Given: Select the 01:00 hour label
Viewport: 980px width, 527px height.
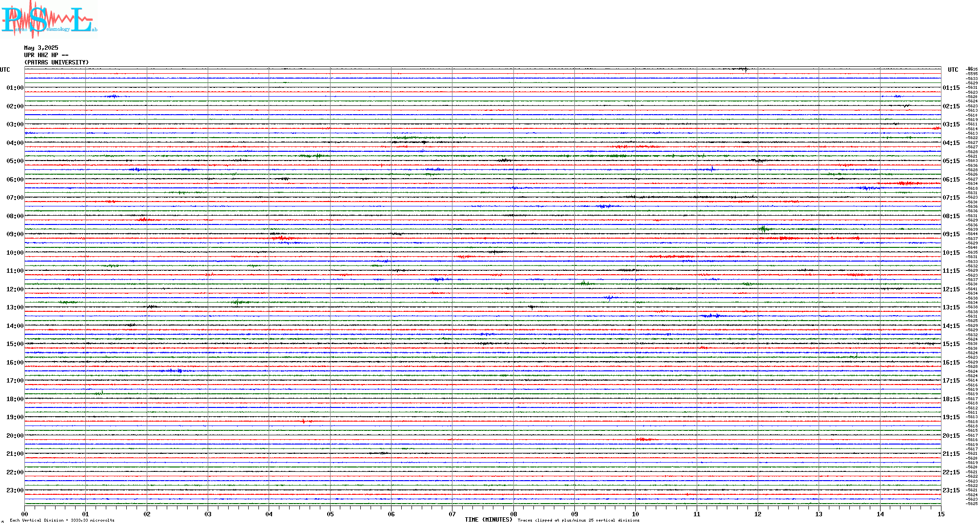Looking at the screenshot, I should (15, 88).
